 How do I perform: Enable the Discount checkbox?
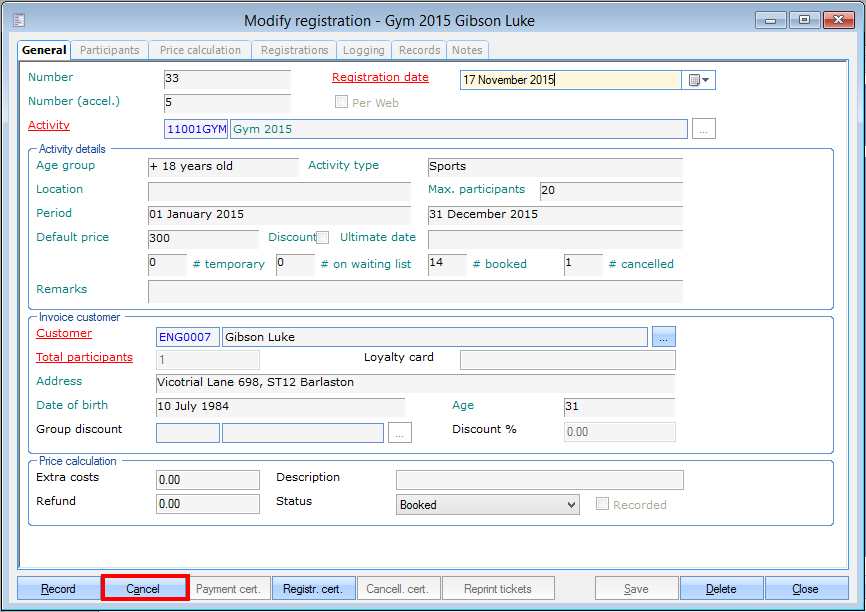323,238
